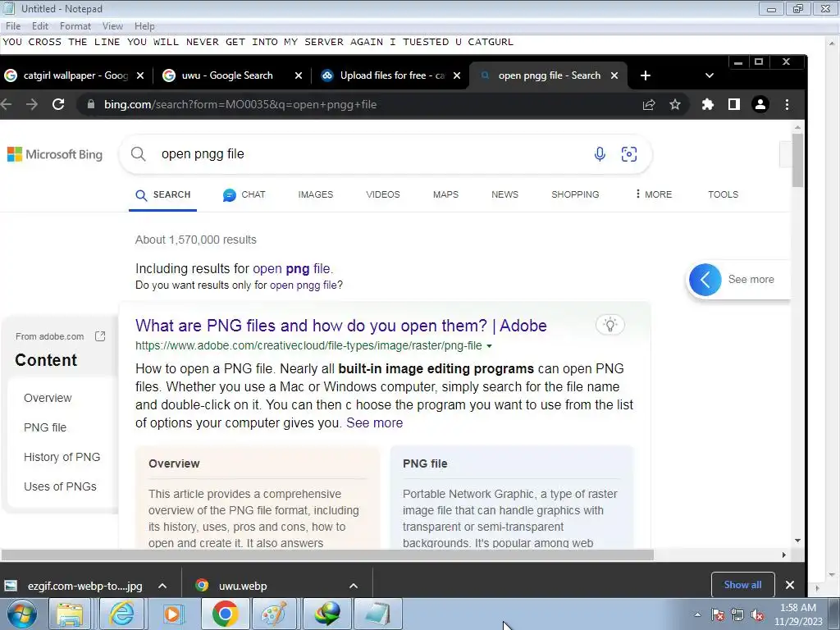
Task: Open the MORE search categories dropdown
Action: coord(654,194)
